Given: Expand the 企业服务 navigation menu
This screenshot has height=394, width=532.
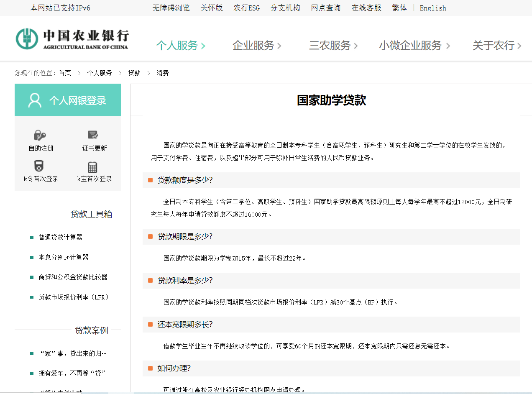Looking at the screenshot, I should click(x=256, y=46).
